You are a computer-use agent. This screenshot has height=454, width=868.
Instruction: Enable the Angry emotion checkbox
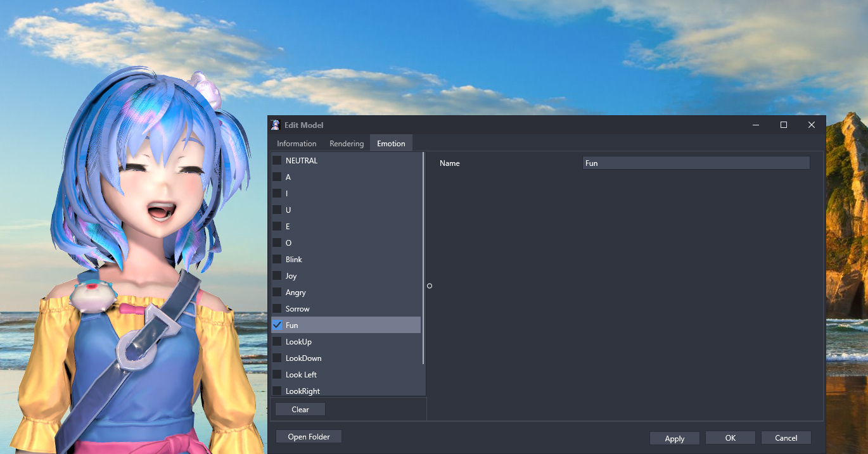277,293
